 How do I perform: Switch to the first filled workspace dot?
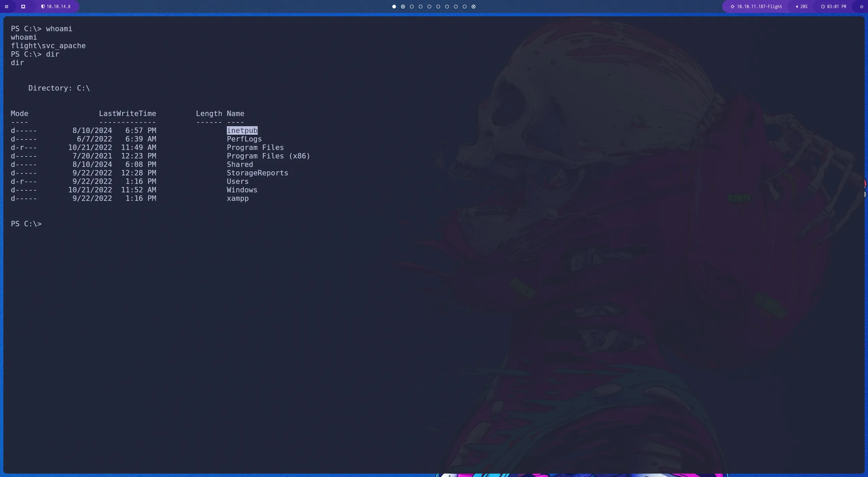click(x=394, y=6)
